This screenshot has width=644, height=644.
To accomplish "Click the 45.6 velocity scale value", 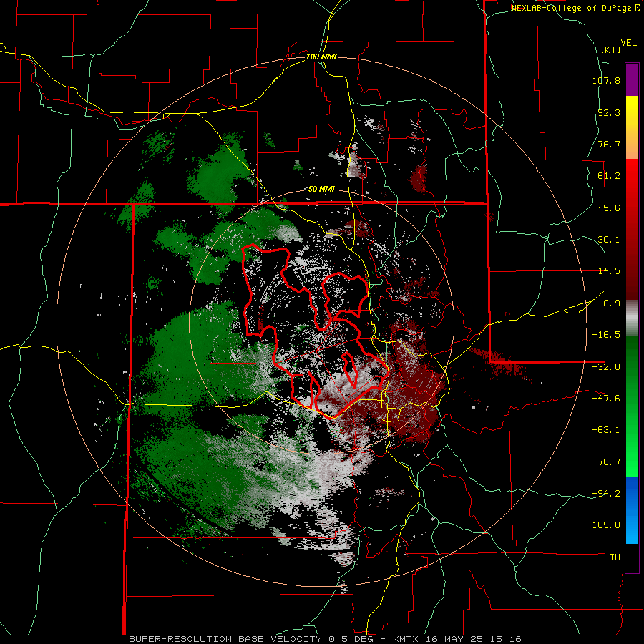I will (609, 208).
